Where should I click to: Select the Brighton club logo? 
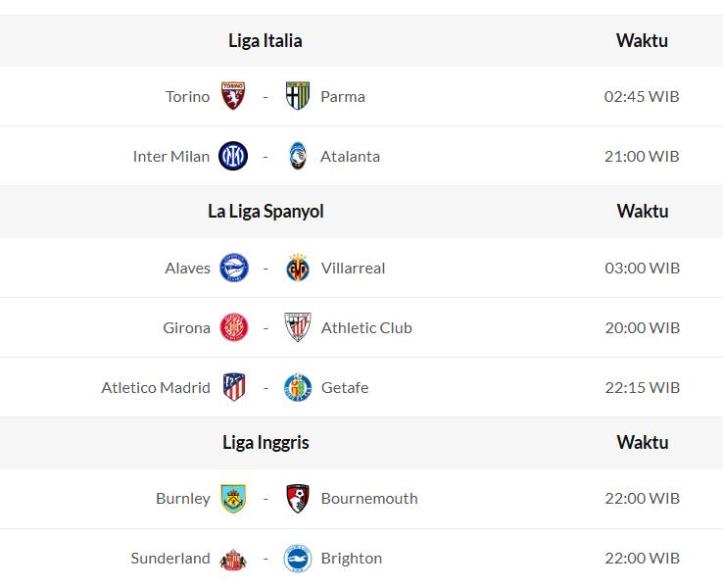(298, 559)
